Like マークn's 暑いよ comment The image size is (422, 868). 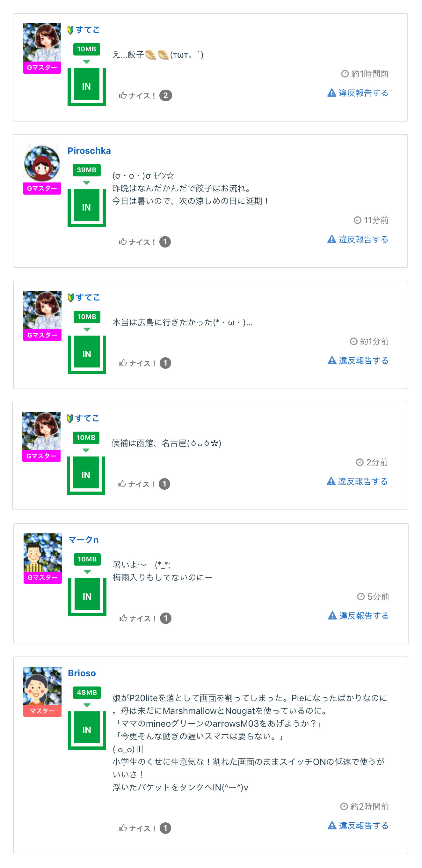point(124,618)
